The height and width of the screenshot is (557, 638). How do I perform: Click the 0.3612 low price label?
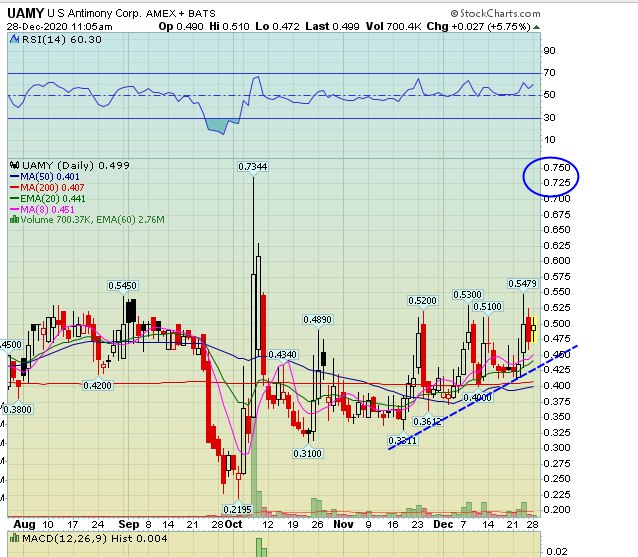point(427,422)
